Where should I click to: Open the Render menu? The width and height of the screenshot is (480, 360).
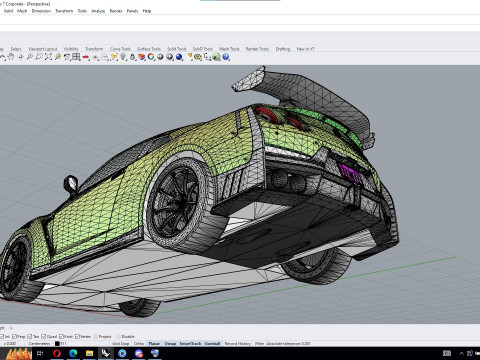[x=116, y=11]
